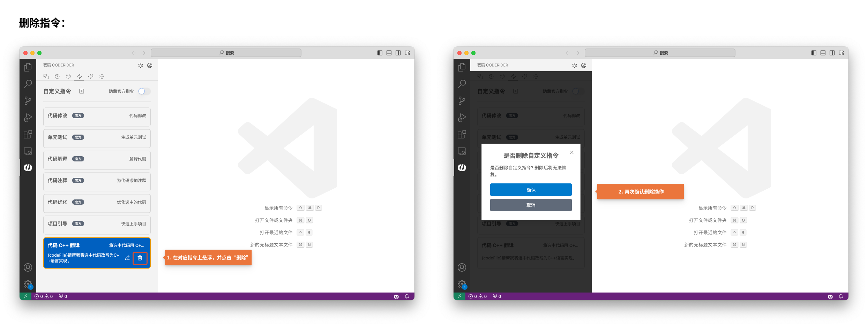Open Accounts icon at bottom of right window's activity bar
This screenshot has width=868, height=326.
(462, 267)
